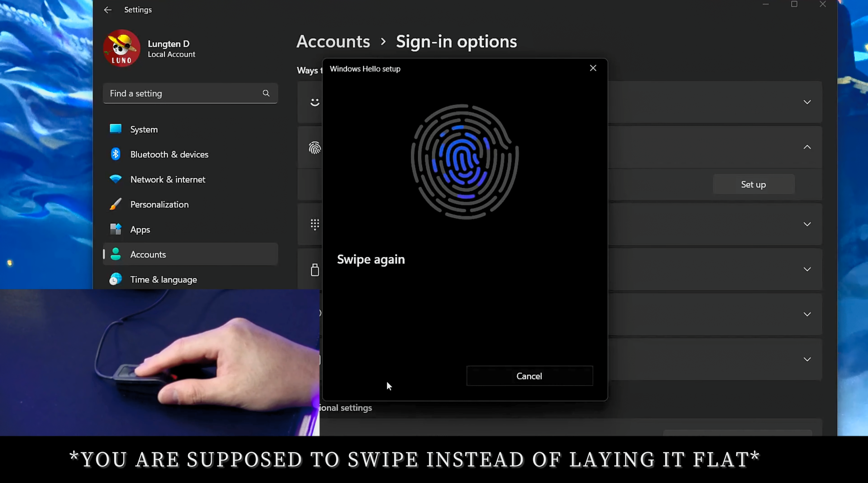Expand the security key row chevron
The height and width of the screenshot is (483, 868).
click(807, 269)
